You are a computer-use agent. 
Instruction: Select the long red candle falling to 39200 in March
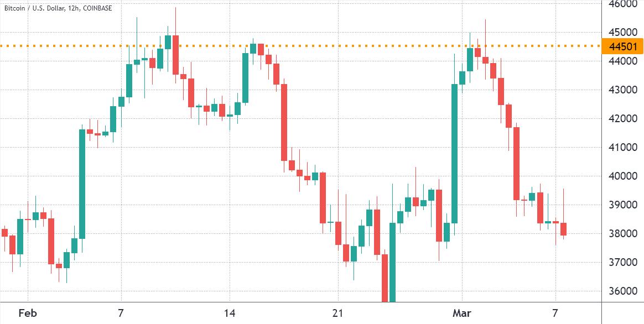pos(516,164)
